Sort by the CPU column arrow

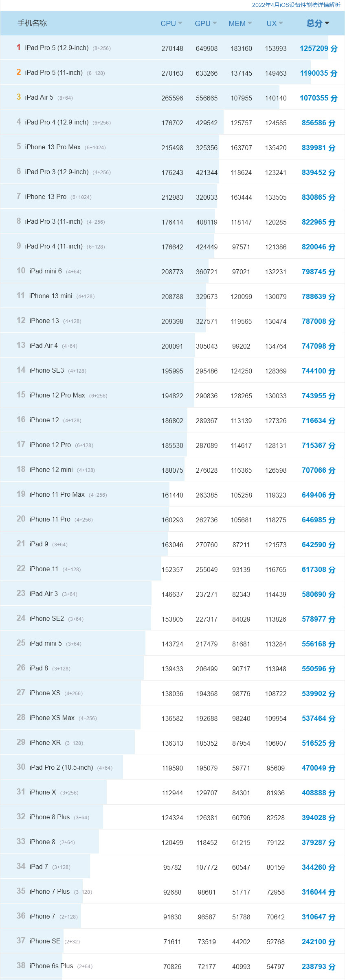click(x=180, y=23)
